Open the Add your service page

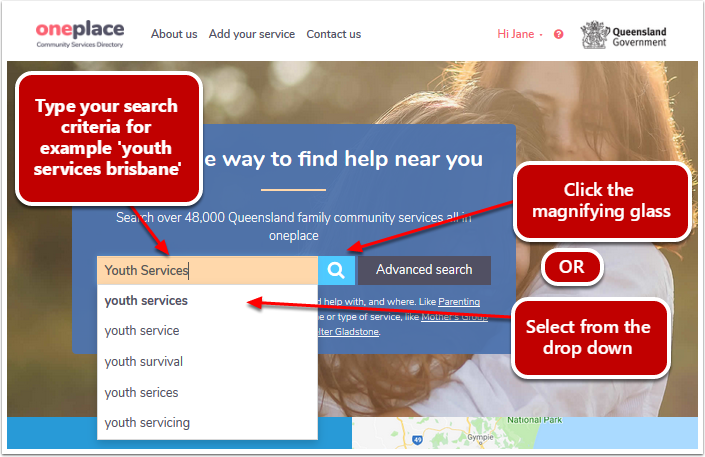[252, 34]
